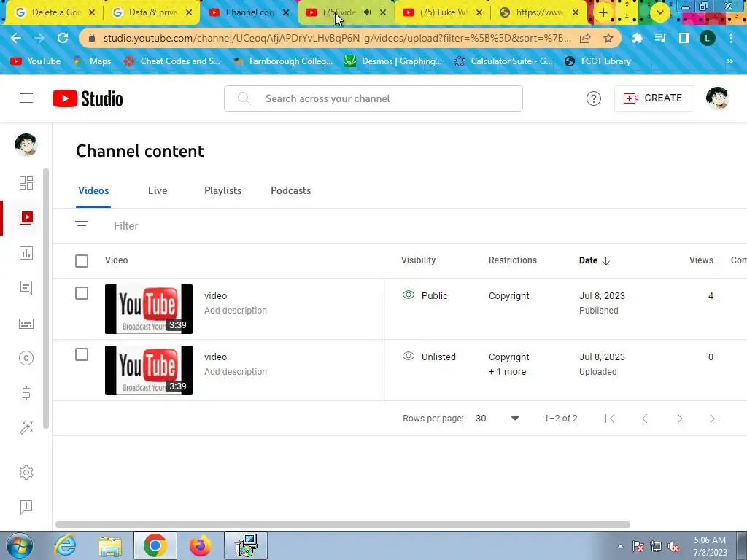
Task: Expand the bookmarks overflow chevron
Action: click(729, 61)
